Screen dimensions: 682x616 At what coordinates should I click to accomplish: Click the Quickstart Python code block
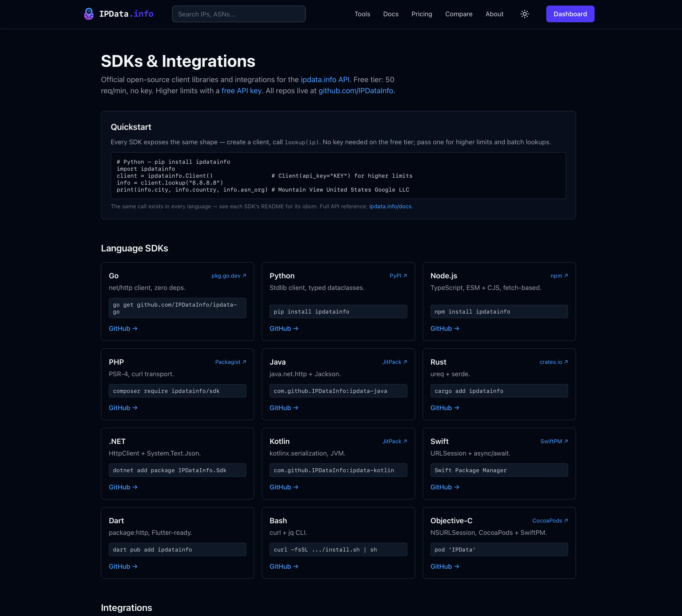coord(338,176)
